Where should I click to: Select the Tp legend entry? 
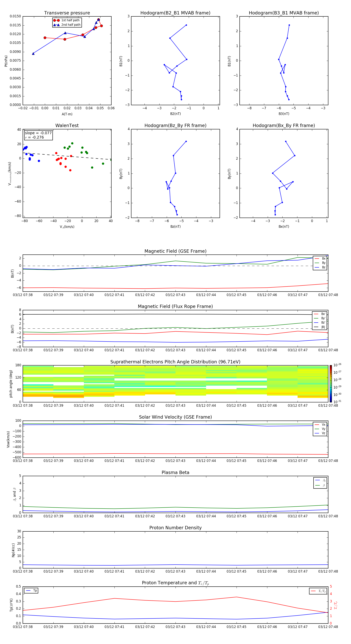pyautogui.click(x=31, y=591)
